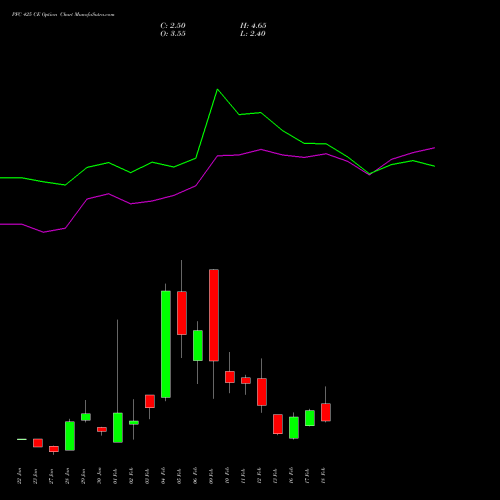Click the '22 Jan' date label
500x500 pixels.
pos(19,476)
